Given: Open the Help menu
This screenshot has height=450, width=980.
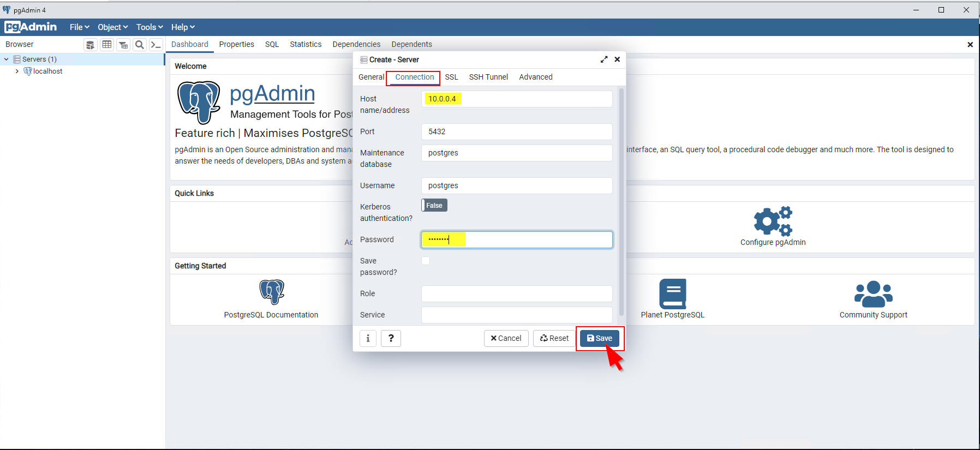Looking at the screenshot, I should click(x=183, y=27).
